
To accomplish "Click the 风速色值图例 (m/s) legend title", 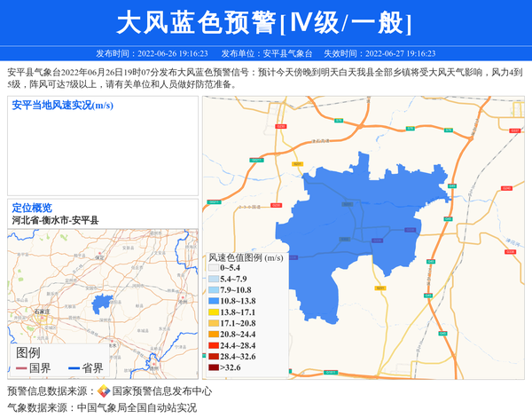I will pyautogui.click(x=246, y=257).
